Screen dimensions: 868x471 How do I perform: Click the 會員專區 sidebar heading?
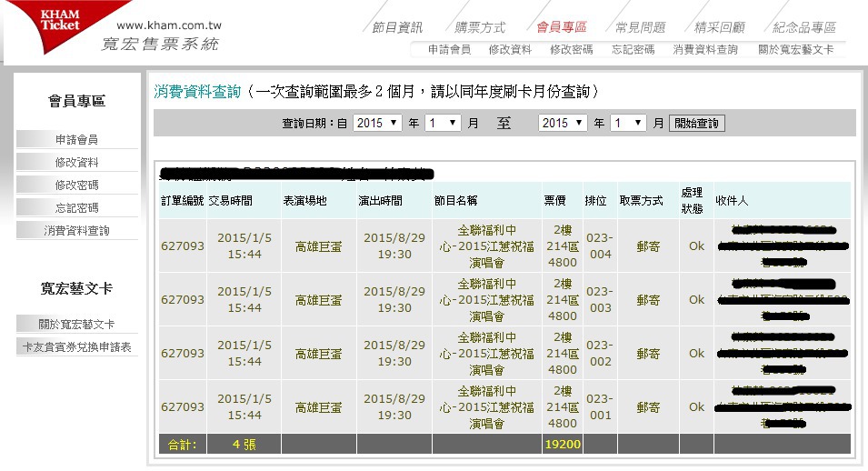click(x=77, y=101)
